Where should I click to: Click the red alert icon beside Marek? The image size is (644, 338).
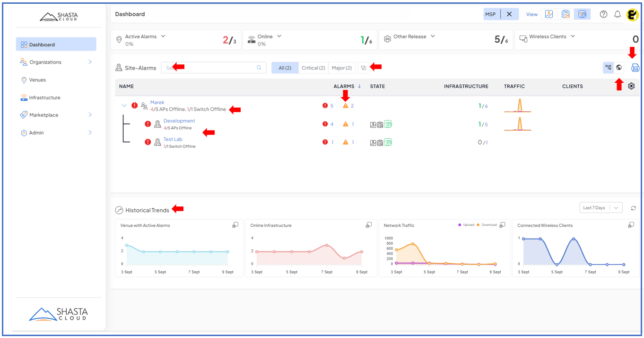tap(134, 106)
